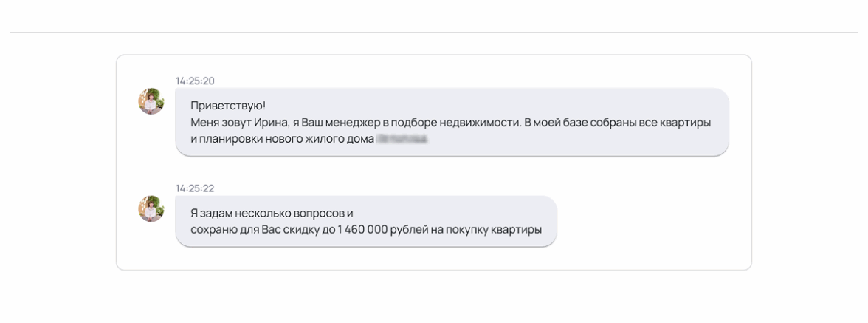Screen dimensions: 868x323
Task: Click the blurred residential complex name
Action: pos(402,138)
